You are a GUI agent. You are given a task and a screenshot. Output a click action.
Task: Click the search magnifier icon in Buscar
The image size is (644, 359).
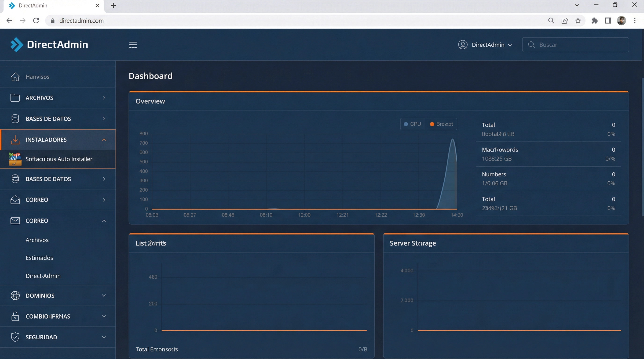pos(531,45)
